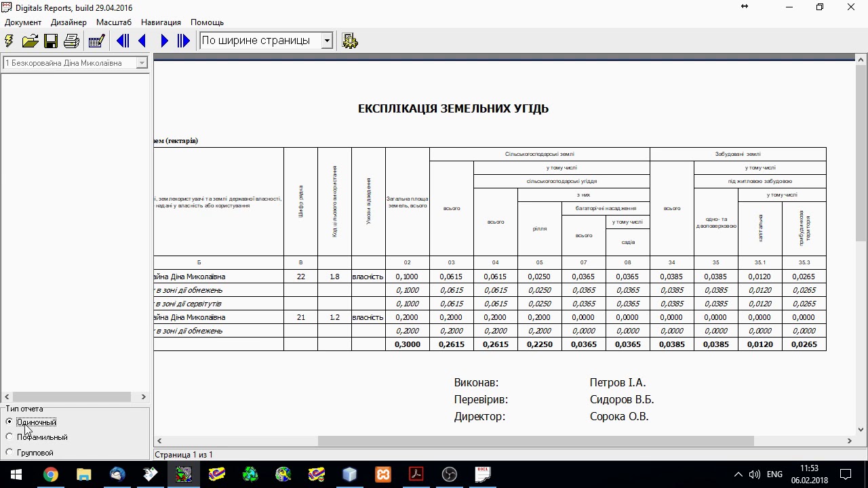Click the lightning bolt generate icon
868x488 pixels.
tap(9, 41)
